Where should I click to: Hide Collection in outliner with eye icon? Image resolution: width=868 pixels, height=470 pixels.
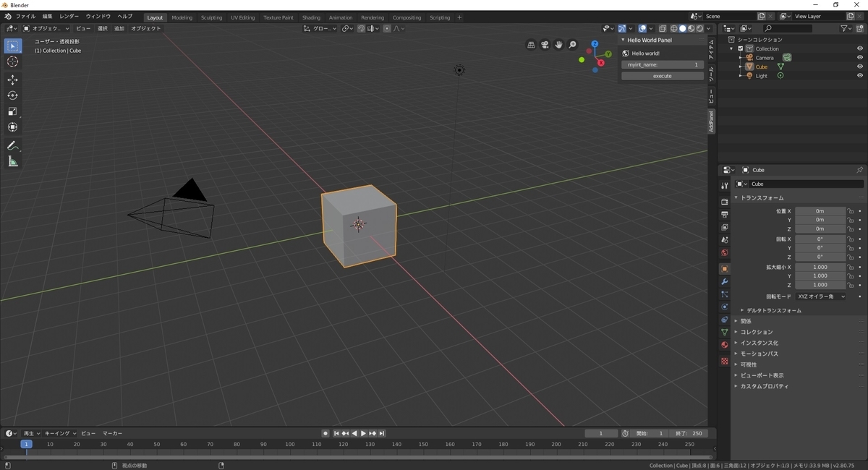click(860, 48)
